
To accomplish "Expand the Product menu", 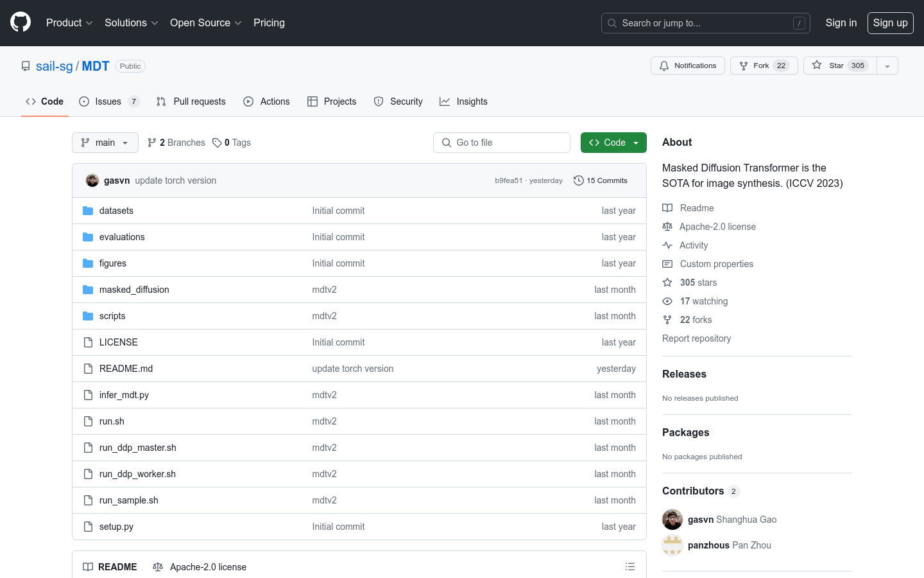I will pos(69,22).
